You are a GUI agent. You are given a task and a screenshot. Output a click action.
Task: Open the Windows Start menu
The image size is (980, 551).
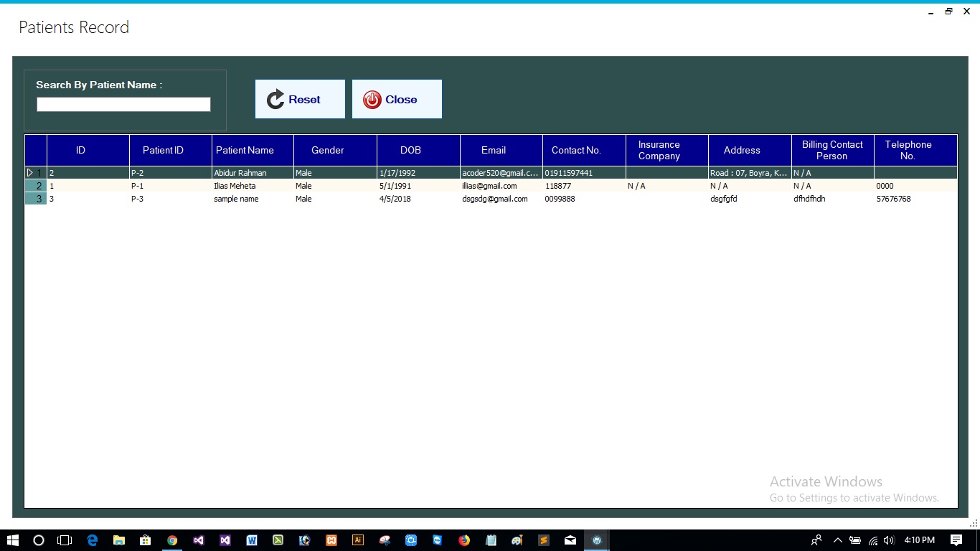(12, 540)
